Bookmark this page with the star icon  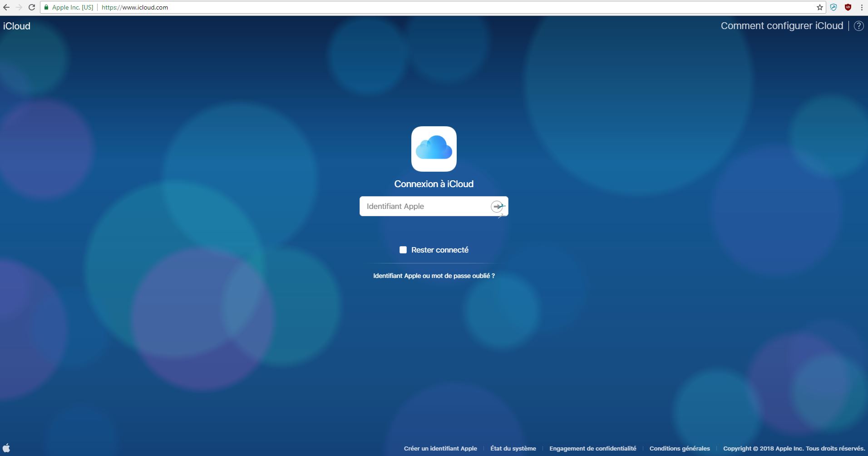click(x=820, y=7)
